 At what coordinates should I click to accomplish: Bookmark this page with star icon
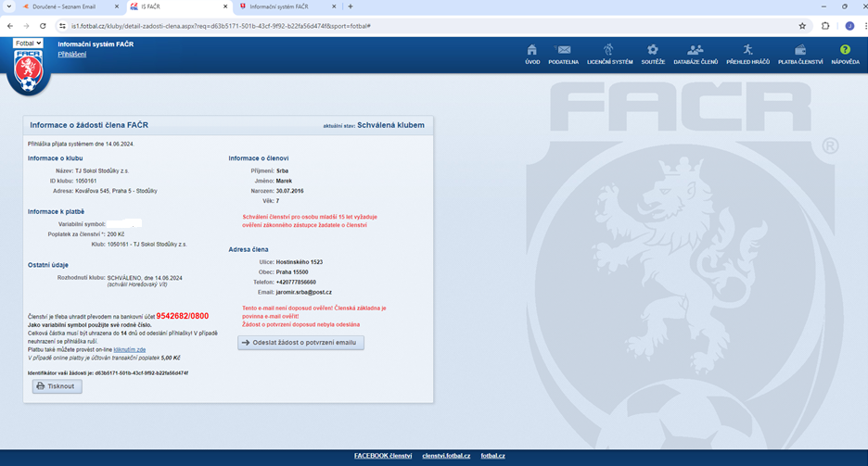click(x=802, y=26)
